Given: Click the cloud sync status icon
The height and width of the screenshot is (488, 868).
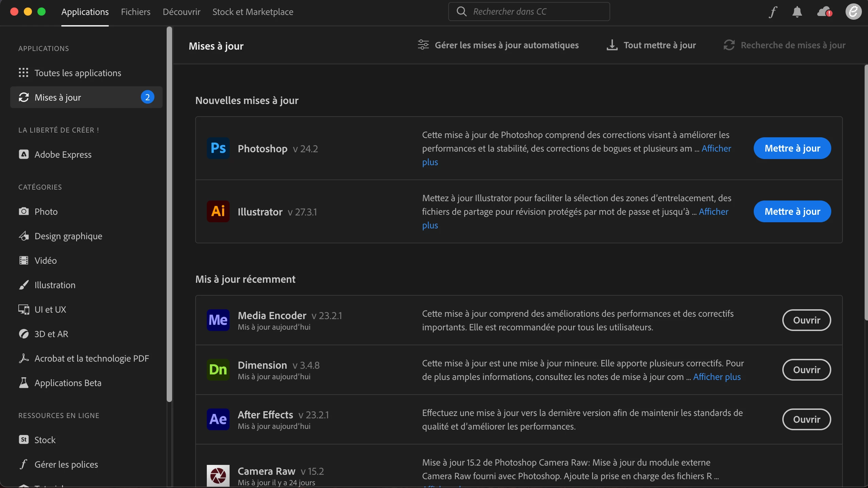Looking at the screenshot, I should point(824,12).
